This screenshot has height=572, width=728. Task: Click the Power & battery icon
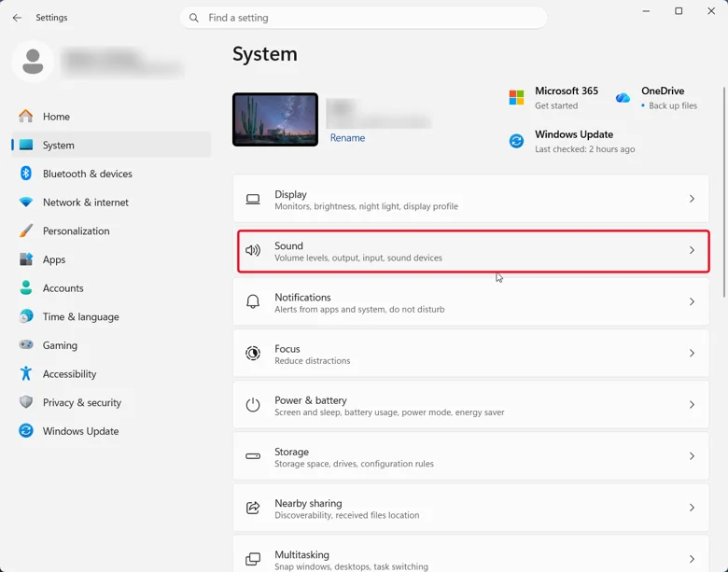point(253,405)
